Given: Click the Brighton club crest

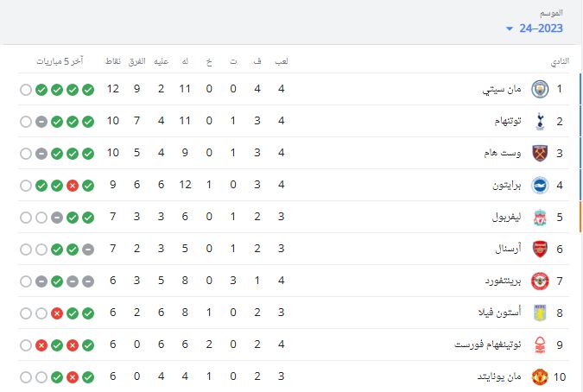Looking at the screenshot, I should (x=540, y=185).
